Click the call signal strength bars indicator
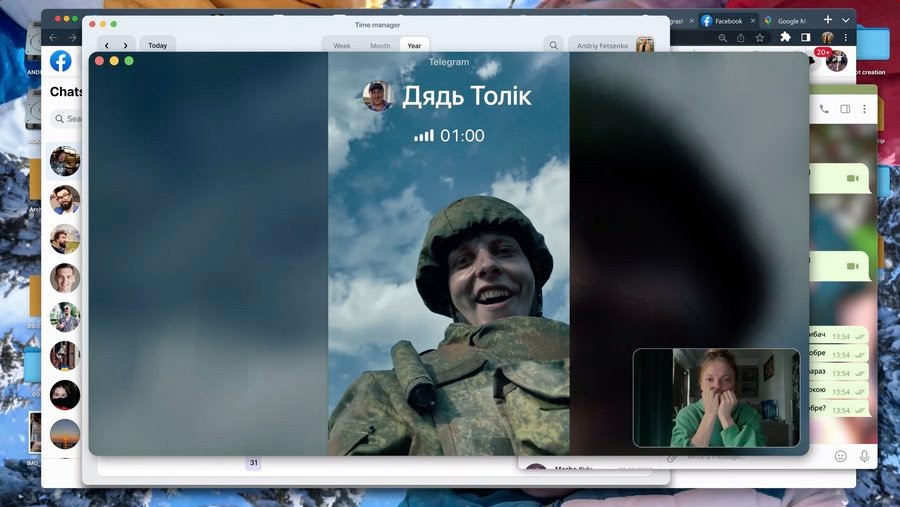The width and height of the screenshot is (900, 507). (x=424, y=136)
